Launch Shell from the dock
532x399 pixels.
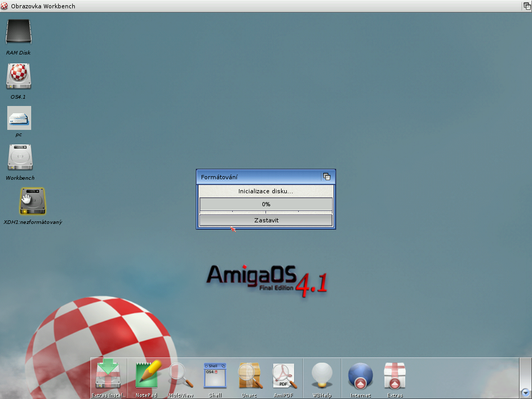click(x=215, y=377)
